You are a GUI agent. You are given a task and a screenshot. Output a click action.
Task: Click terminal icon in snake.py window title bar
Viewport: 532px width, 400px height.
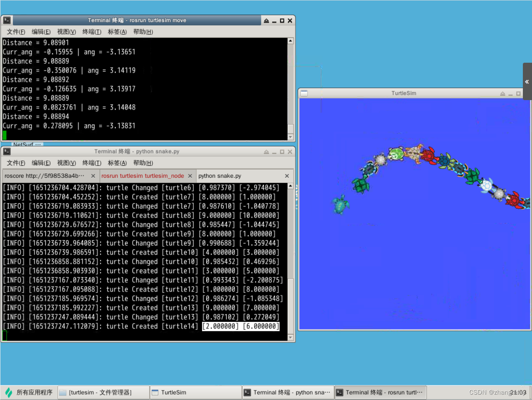click(x=7, y=151)
